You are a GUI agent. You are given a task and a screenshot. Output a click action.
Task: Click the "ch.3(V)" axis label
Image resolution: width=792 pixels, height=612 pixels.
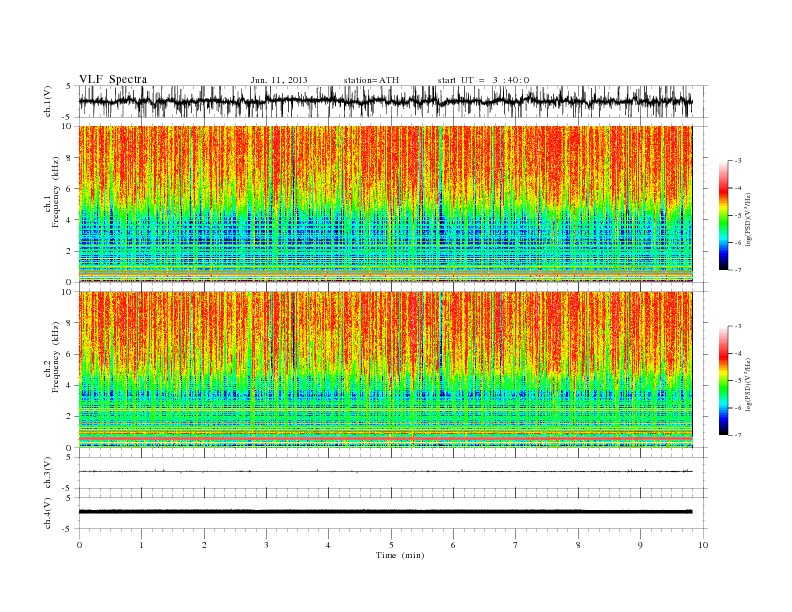pos(48,473)
